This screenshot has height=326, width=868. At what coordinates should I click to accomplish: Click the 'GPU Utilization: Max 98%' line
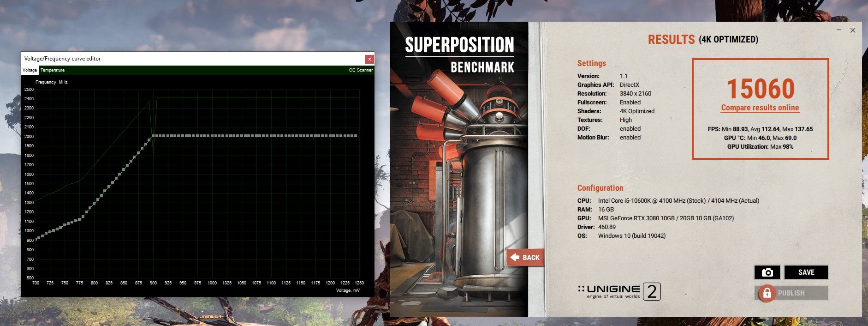[x=760, y=147]
